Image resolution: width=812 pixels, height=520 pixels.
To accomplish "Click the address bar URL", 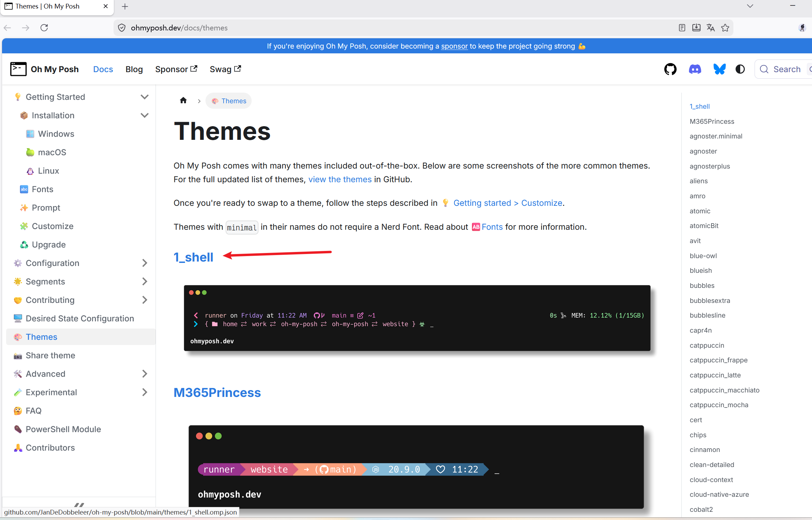I will click(179, 28).
